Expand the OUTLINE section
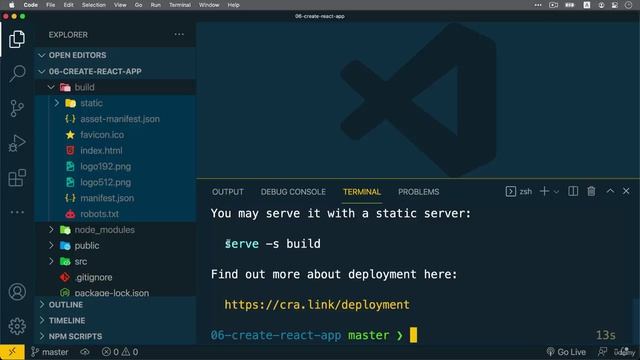The width and height of the screenshot is (640, 360). point(116,305)
